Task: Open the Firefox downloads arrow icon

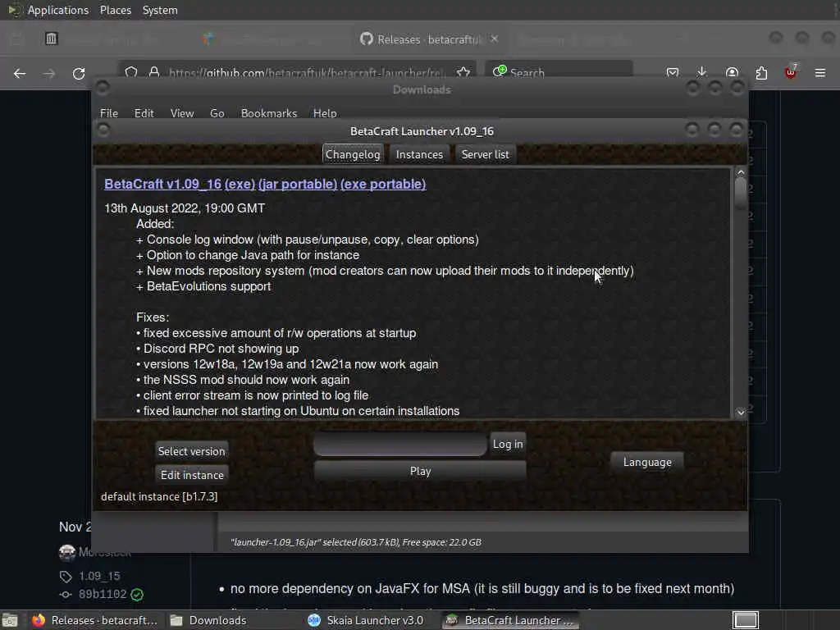Action: (702, 72)
